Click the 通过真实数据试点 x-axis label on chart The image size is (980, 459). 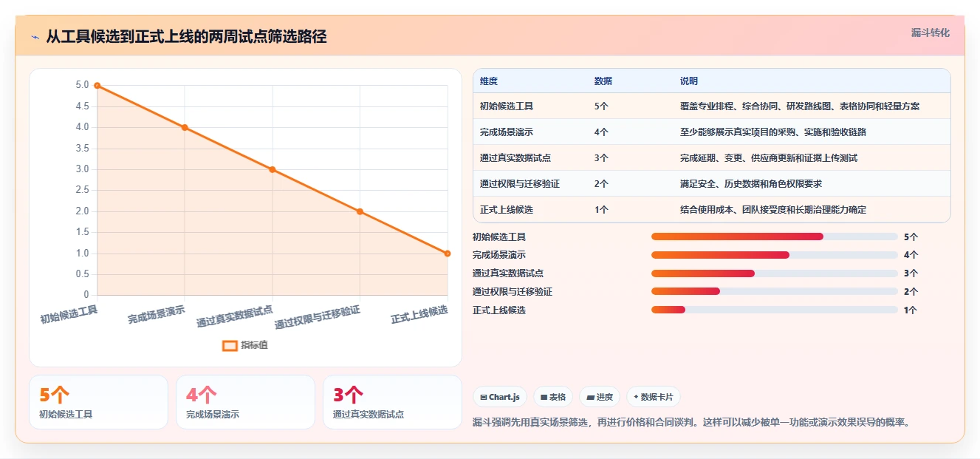(x=235, y=316)
